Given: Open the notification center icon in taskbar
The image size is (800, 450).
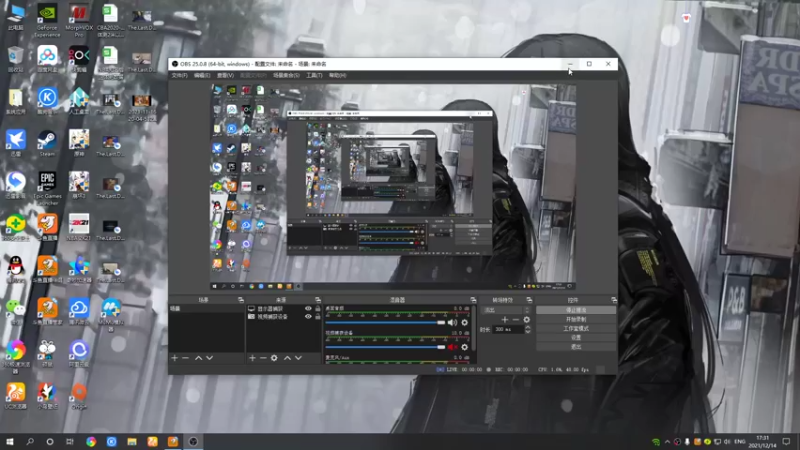Looking at the screenshot, I should (x=787, y=441).
